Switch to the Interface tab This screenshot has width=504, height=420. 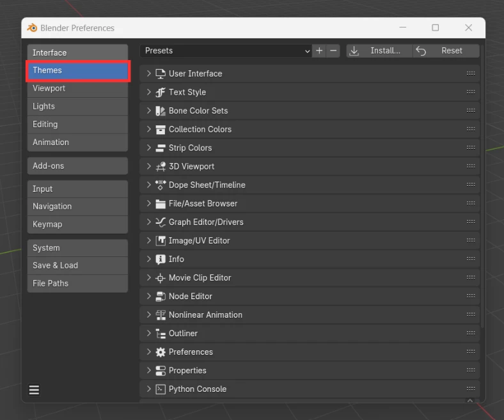pos(77,52)
